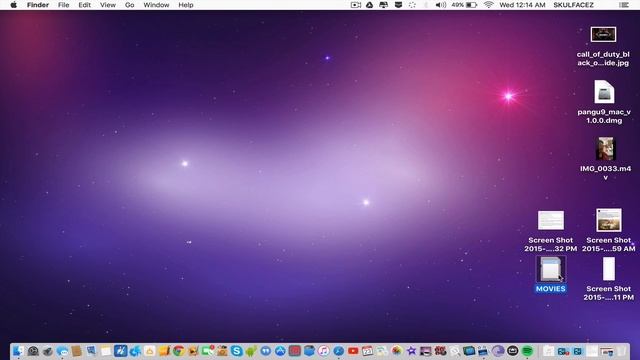
Task: Open the Finder menu in the menu bar
Action: tap(38, 5)
